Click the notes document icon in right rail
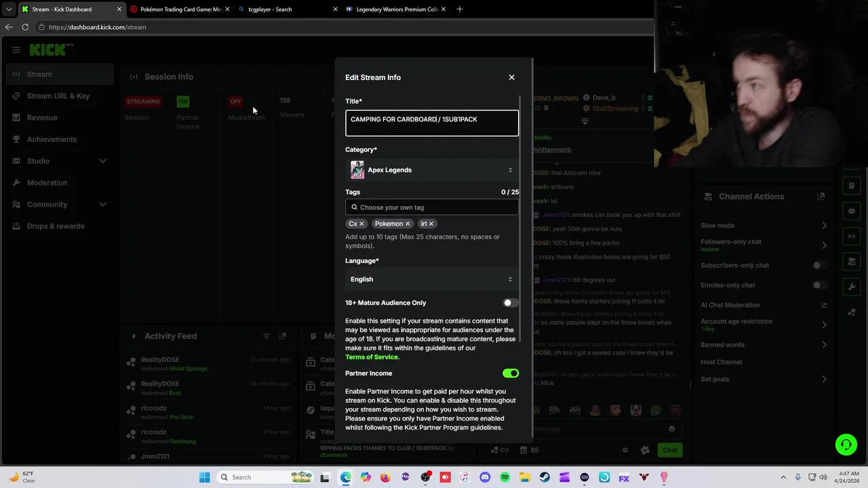The image size is (868, 488). pos(852,186)
